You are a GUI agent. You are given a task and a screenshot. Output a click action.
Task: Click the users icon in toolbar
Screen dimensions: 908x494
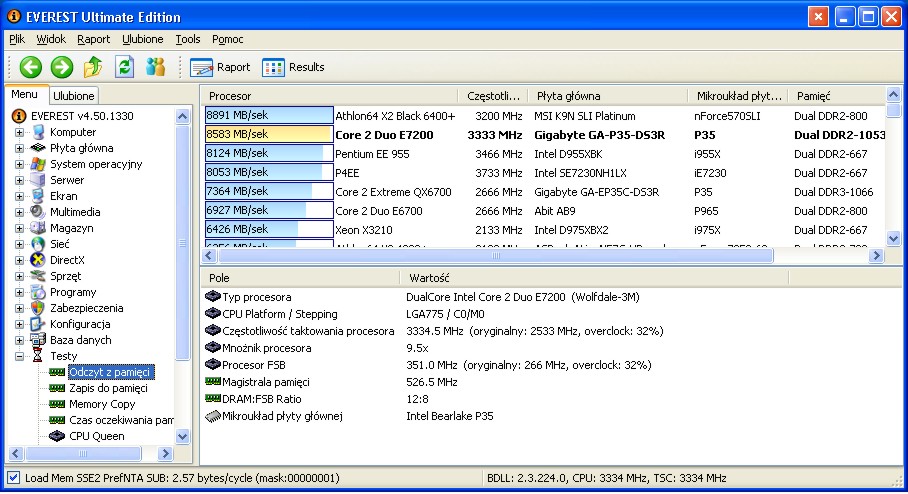155,67
